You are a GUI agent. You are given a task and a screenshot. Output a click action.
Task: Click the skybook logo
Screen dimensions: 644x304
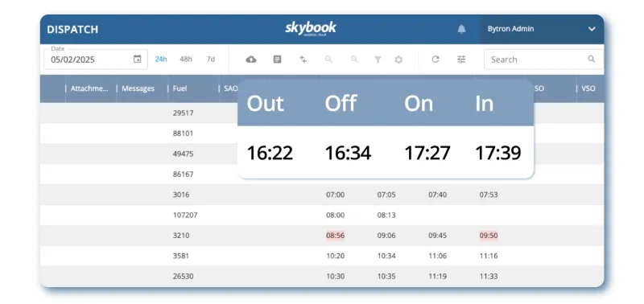coord(311,29)
